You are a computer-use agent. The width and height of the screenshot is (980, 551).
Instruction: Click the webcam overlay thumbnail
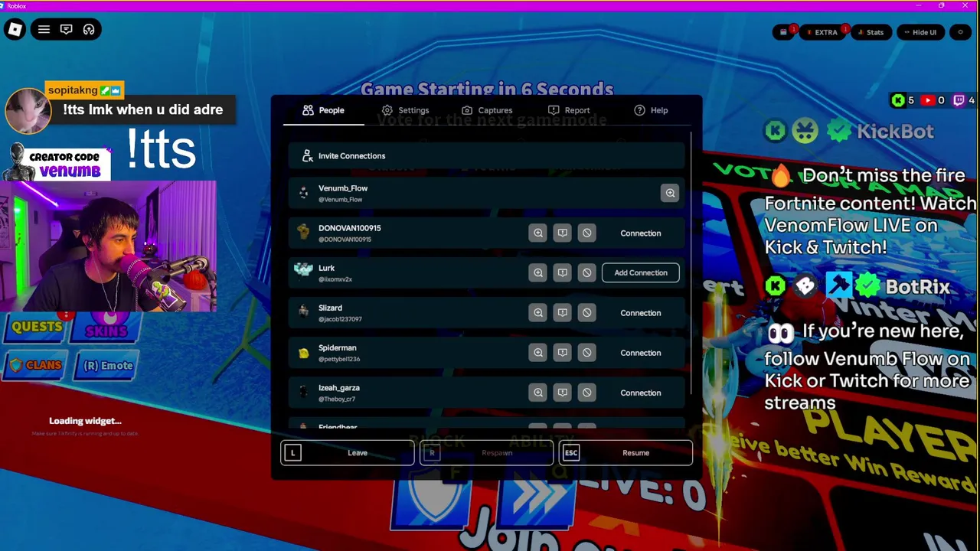point(108,246)
